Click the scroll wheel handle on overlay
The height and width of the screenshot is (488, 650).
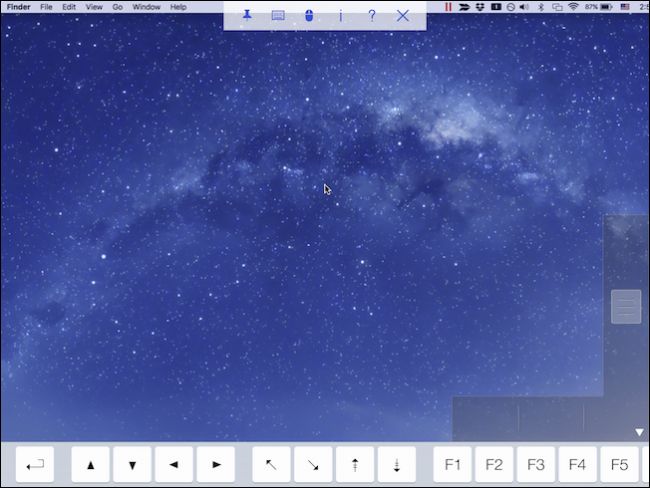(x=626, y=306)
